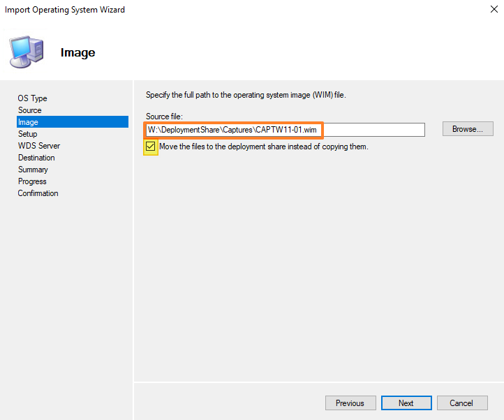Image resolution: width=504 pixels, height=420 pixels.
Task: Jump to the WDS Server step
Action: (x=39, y=146)
